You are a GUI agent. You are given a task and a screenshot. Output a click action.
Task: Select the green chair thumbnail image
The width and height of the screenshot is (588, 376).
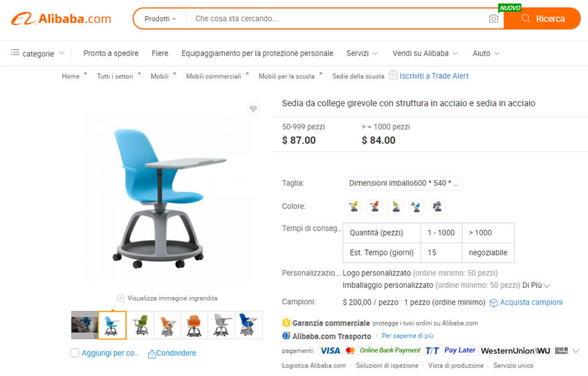(140, 325)
